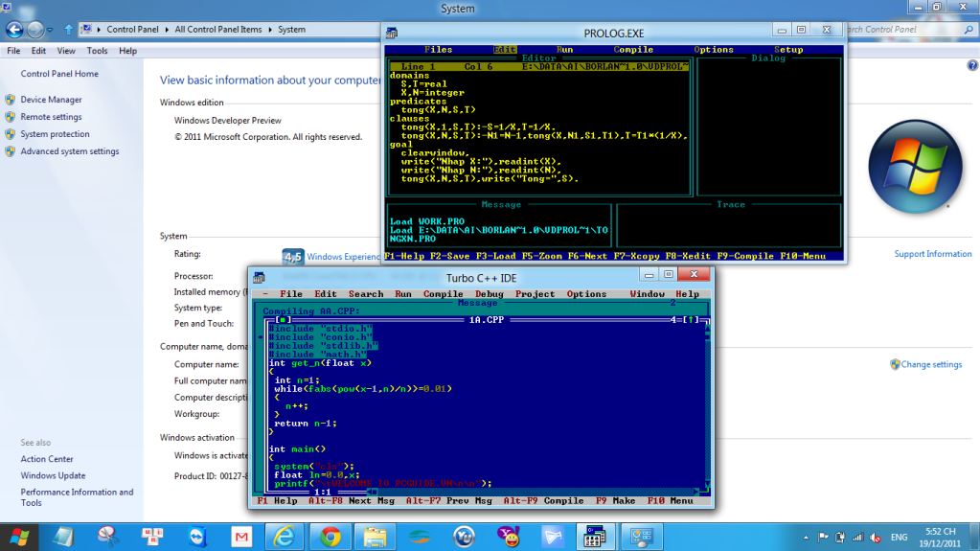Image resolution: width=980 pixels, height=551 pixels.
Task: Click Change settings link
Action: pos(931,364)
